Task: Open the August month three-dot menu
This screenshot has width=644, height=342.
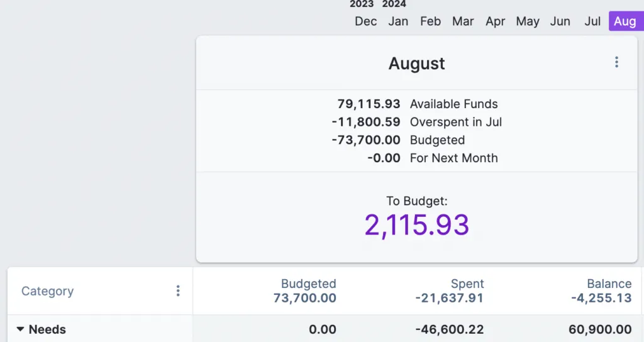Action: tap(616, 62)
